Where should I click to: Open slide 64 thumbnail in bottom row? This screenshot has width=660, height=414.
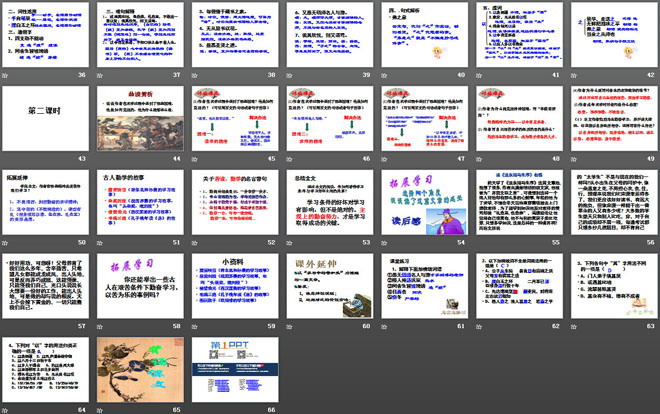coord(47,368)
